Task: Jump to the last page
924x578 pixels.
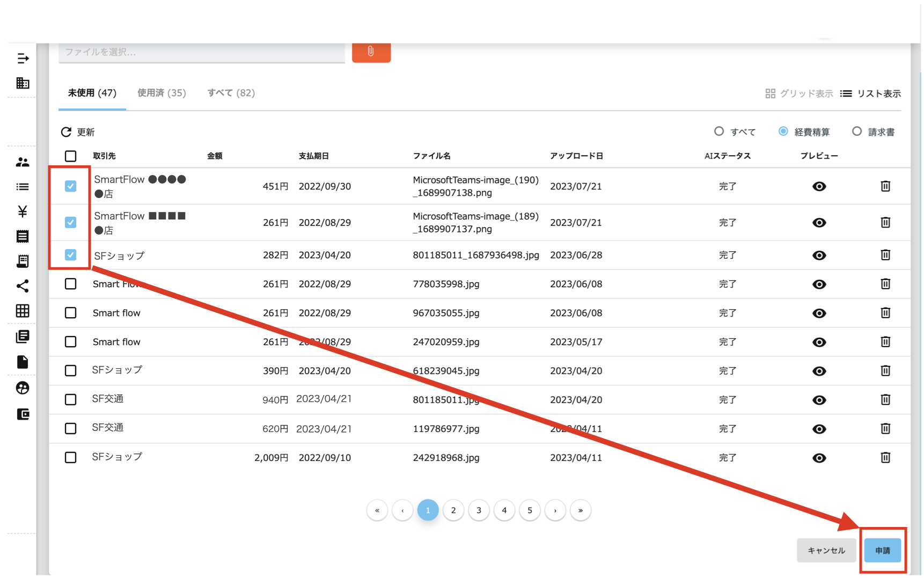Action: (581, 510)
